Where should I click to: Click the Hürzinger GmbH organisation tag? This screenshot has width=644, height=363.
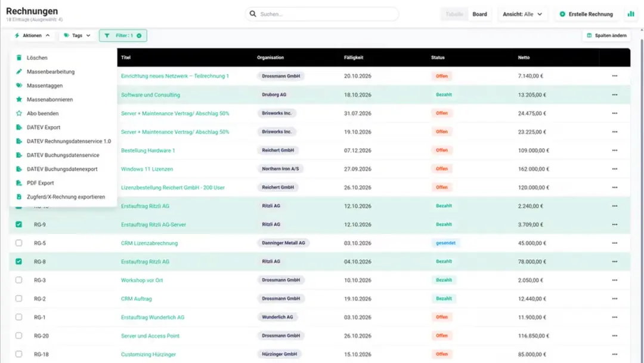(279, 354)
